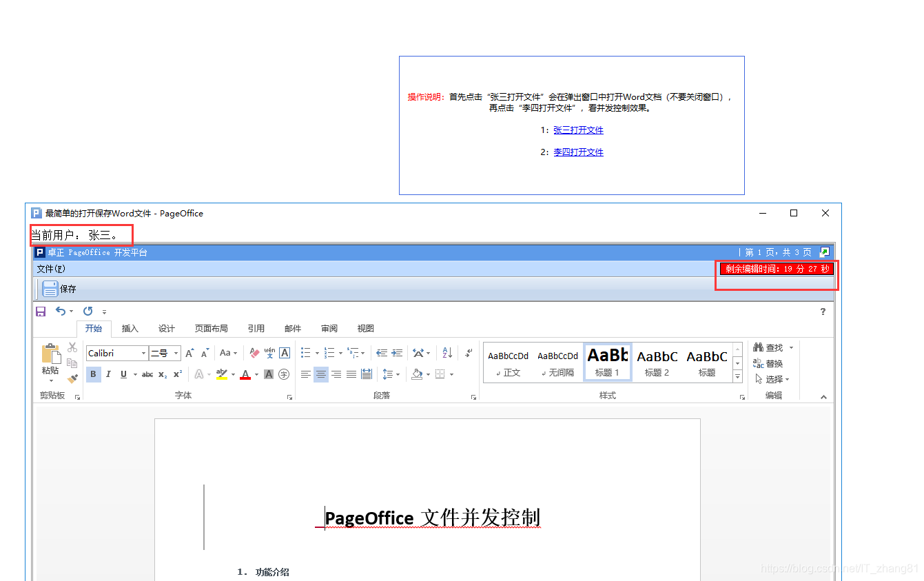Open the quick access toolbar customize arrow
Viewport: 924px width, 581px height.
pos(105,312)
